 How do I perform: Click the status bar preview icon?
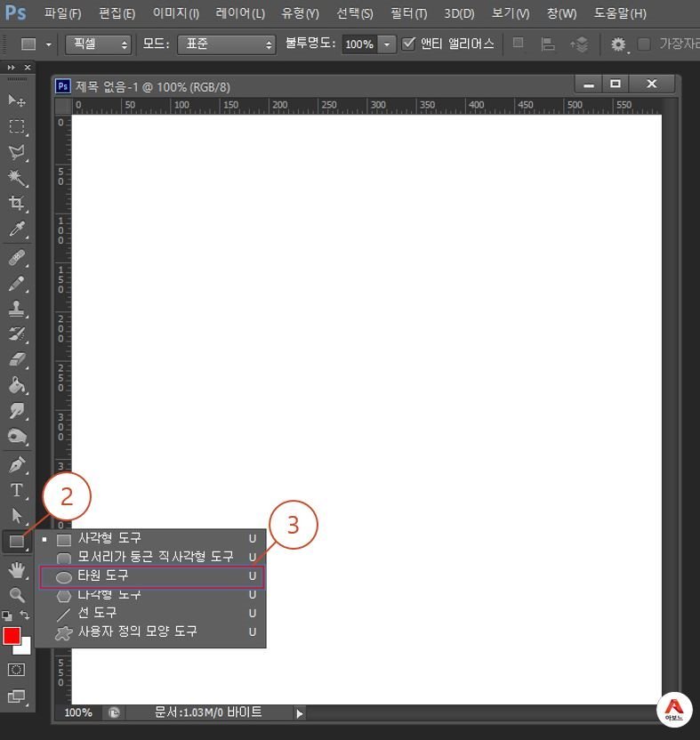pos(114,712)
